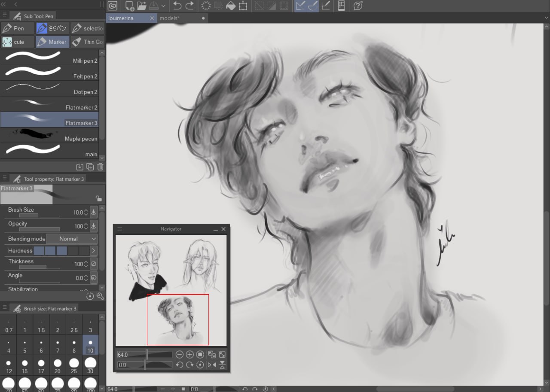Choose the Felt pen 2 brush
Screen dimensions: 550x392
(49, 73)
